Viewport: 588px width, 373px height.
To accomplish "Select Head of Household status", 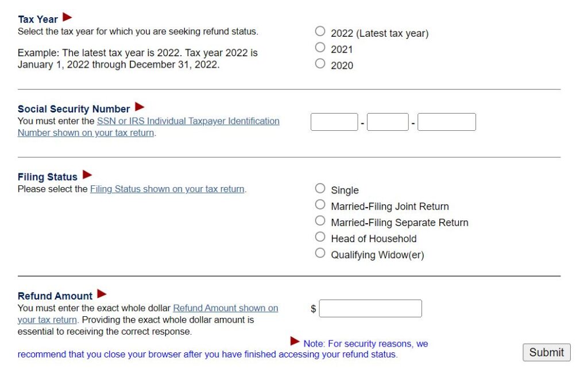I will [320, 236].
